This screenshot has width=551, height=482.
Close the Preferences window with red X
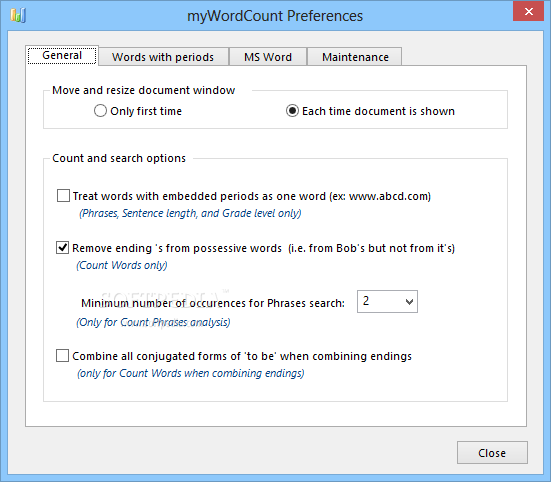[529, 11]
